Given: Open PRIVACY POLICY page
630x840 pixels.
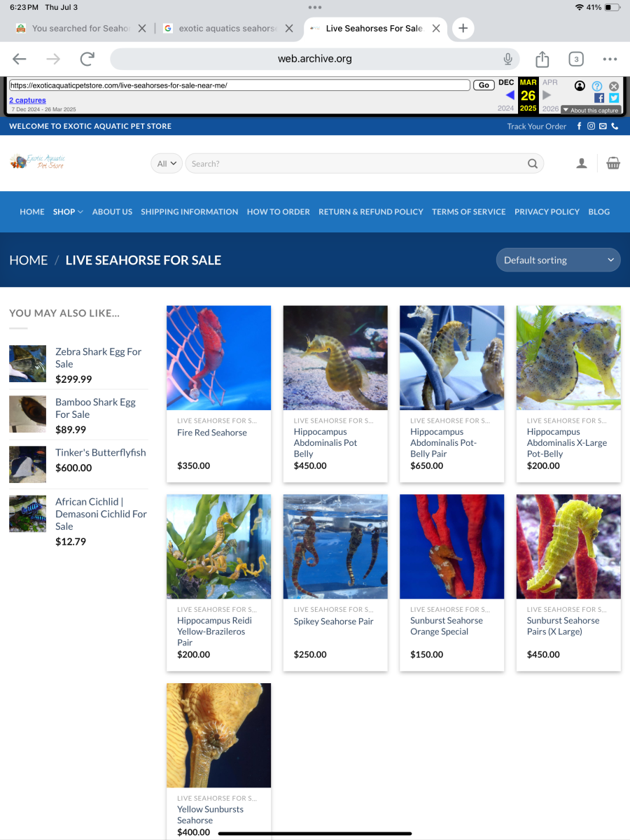Looking at the screenshot, I should click(547, 211).
